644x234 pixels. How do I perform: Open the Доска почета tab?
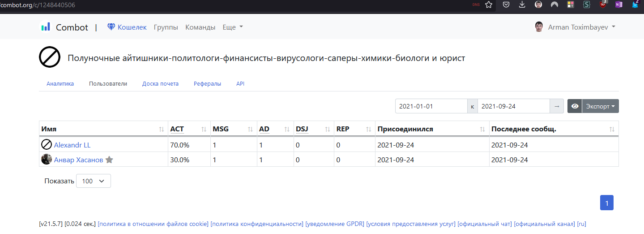[160, 84]
